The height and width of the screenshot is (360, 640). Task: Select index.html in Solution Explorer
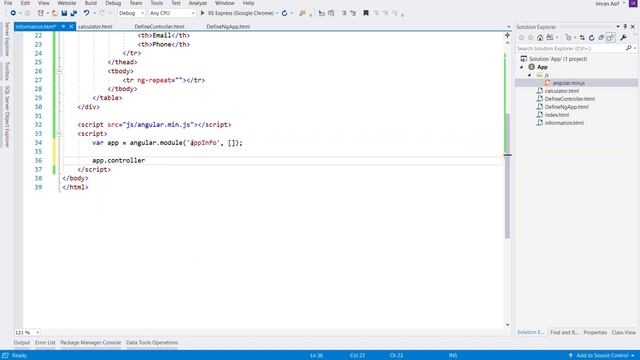point(557,115)
